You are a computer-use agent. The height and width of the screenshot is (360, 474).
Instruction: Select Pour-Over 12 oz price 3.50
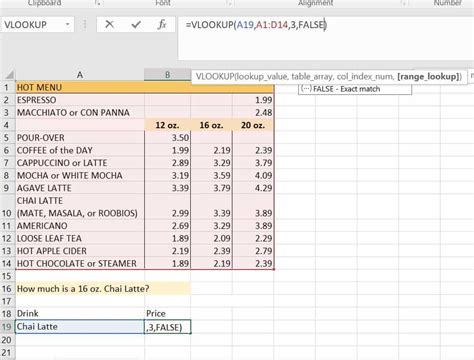pyautogui.click(x=167, y=138)
